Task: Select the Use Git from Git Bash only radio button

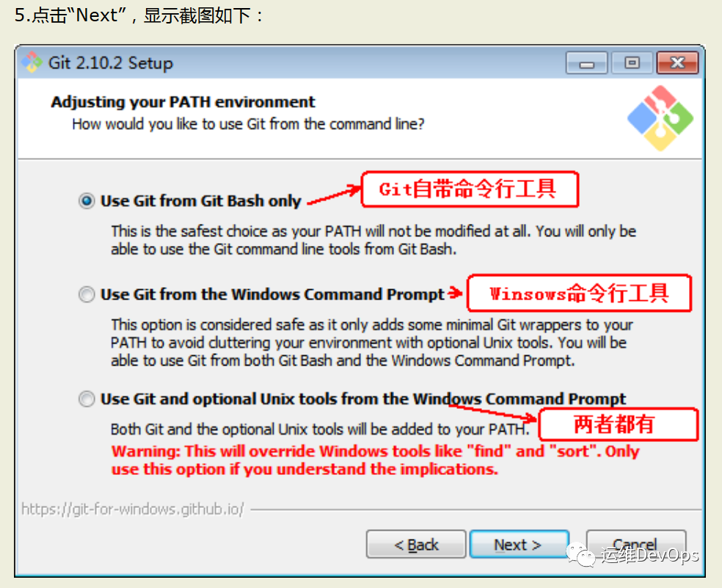Action: tap(87, 201)
